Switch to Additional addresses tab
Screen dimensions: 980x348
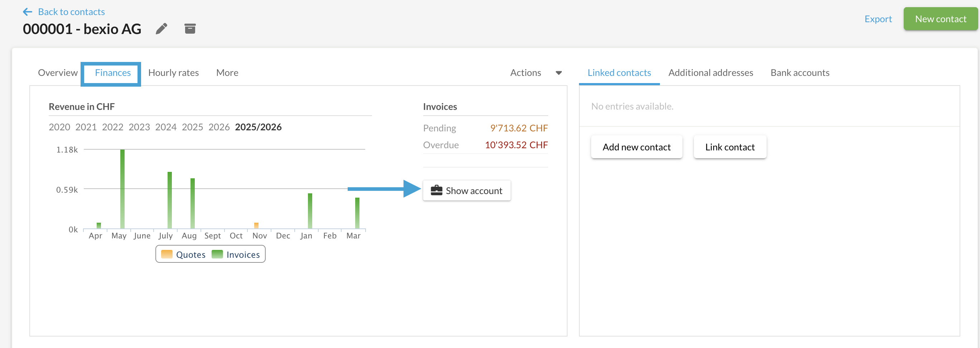(711, 73)
